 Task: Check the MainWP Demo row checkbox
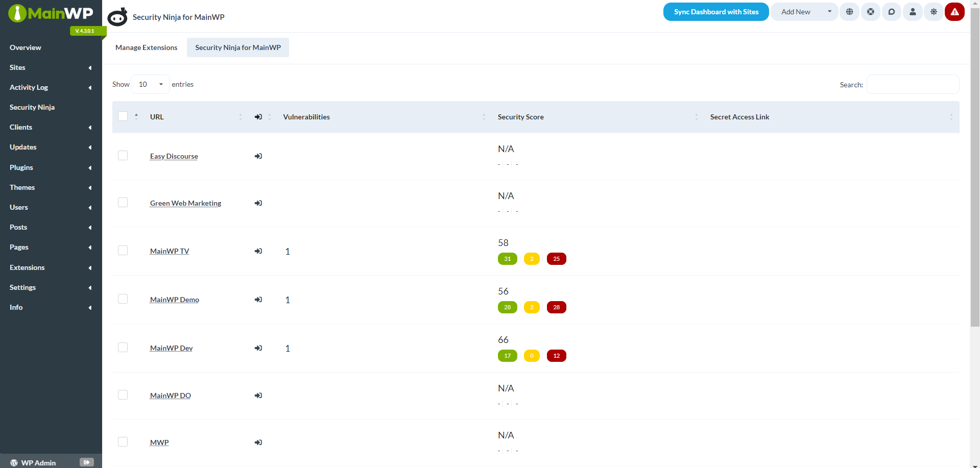[x=123, y=299]
